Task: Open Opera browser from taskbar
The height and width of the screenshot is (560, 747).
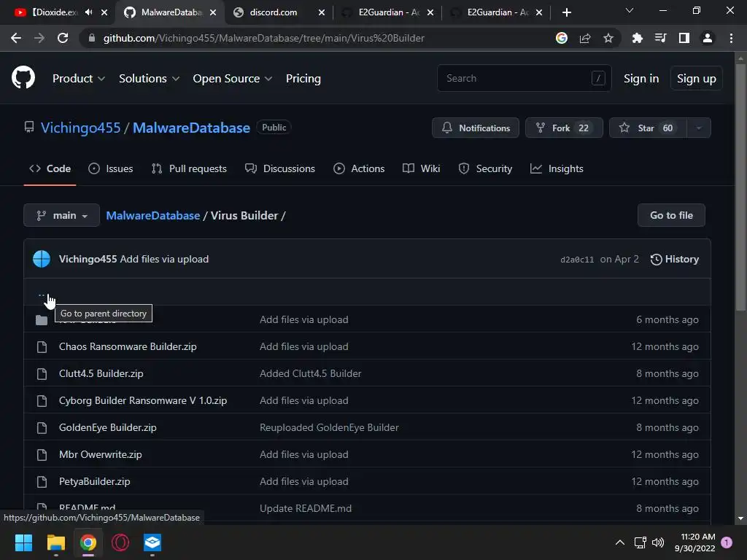Action: tap(120, 542)
